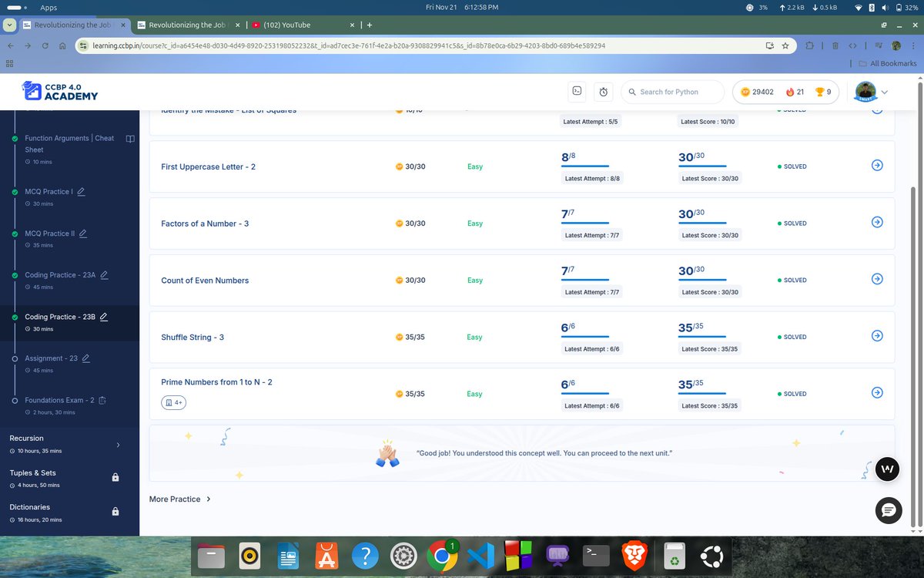This screenshot has height=578, width=924.
Task: Select Coding Practice - 23A in sidebar
Action: click(x=60, y=275)
